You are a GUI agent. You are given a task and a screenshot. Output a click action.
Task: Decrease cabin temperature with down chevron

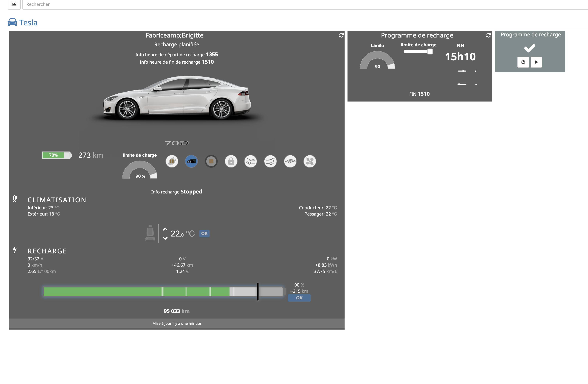[x=165, y=238]
